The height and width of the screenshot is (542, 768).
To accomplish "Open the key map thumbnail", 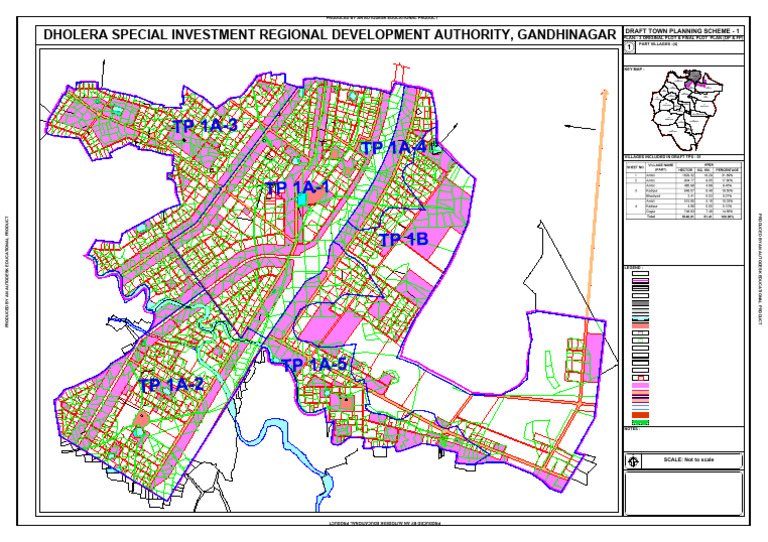I will pyautogui.click(x=686, y=110).
